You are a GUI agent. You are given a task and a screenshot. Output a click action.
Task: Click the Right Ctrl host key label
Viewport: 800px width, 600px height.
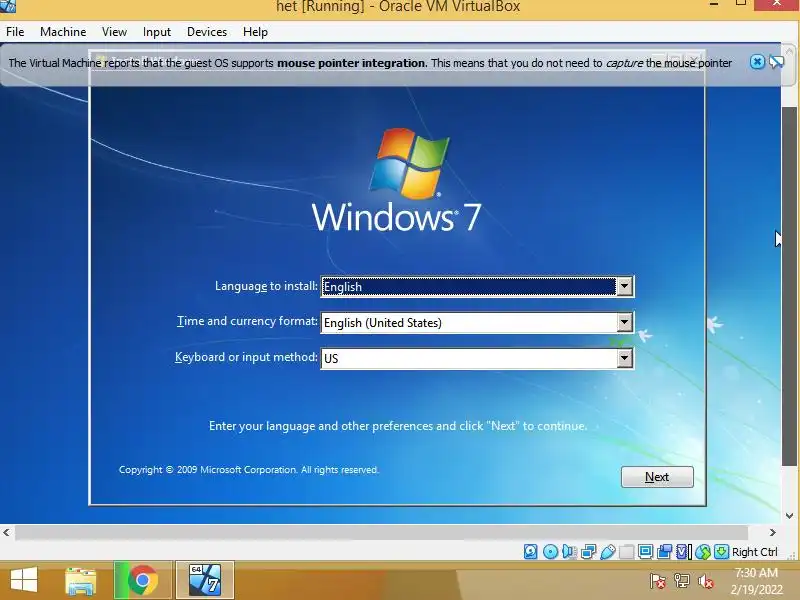pos(755,552)
